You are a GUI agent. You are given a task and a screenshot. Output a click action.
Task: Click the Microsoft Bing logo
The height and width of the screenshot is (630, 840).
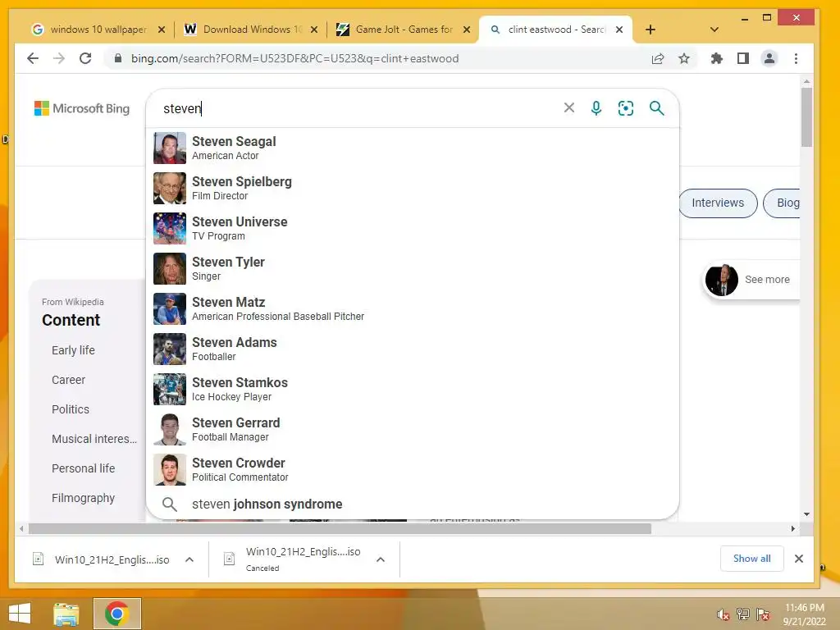(x=82, y=108)
